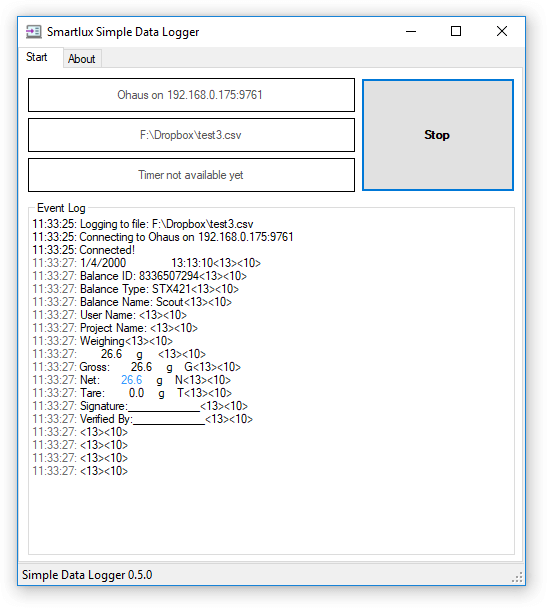The width and height of the screenshot is (547, 608).
Task: Click the Smartlux app icon in title bar
Action: coord(34,31)
